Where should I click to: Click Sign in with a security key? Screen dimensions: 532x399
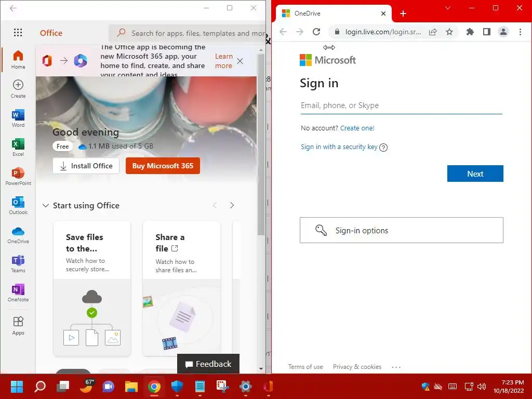point(339,147)
